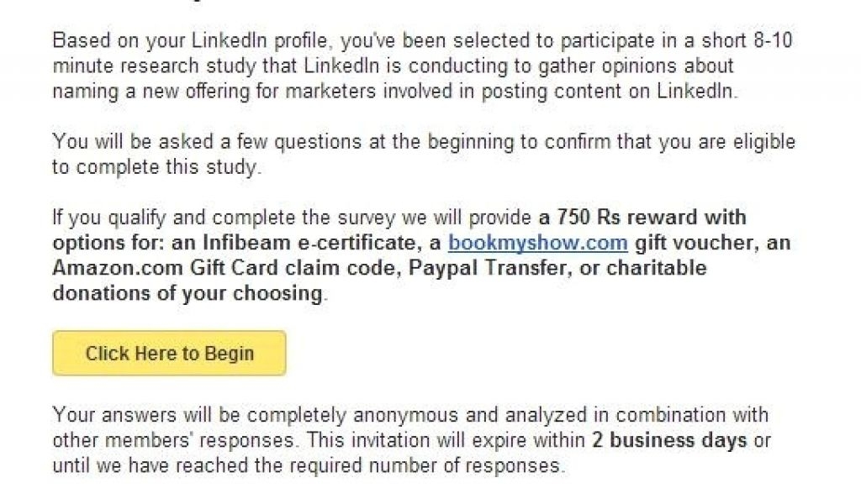This screenshot has height=504, width=861.
Task: Click the "donations of your choosing" bold line
Action: [188, 294]
